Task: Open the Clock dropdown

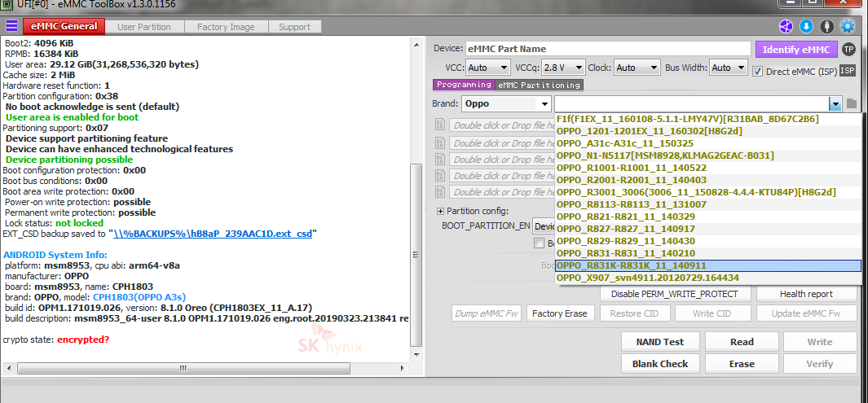Action: pos(637,68)
